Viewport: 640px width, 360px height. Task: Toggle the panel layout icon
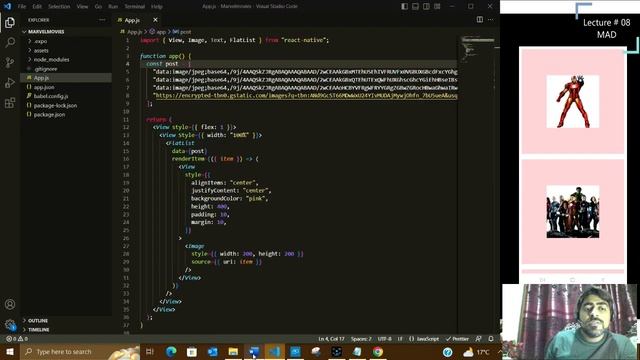[415, 6]
